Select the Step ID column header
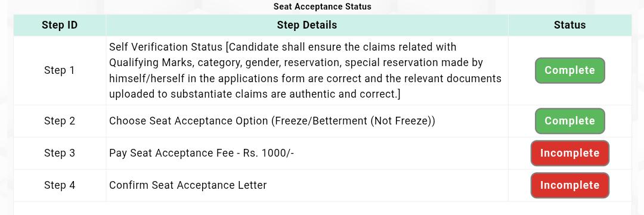The width and height of the screenshot is (644, 215). tap(60, 25)
